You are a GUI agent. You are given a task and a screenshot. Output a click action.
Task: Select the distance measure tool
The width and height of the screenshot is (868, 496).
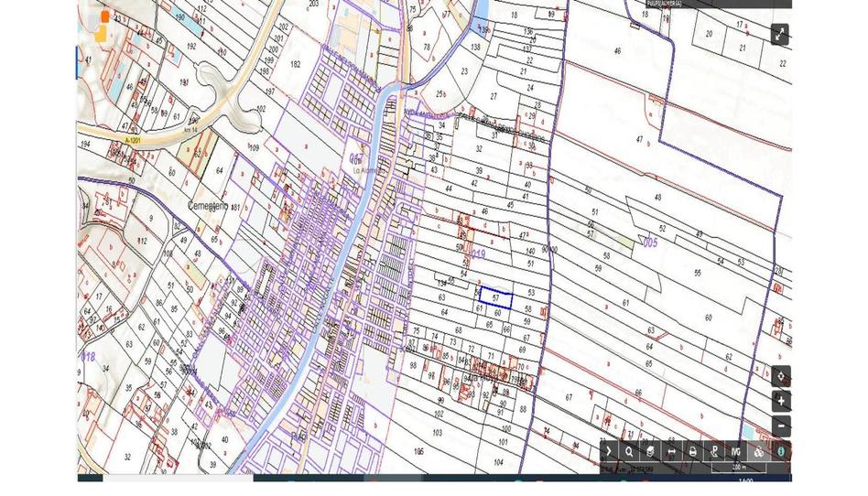click(x=671, y=451)
